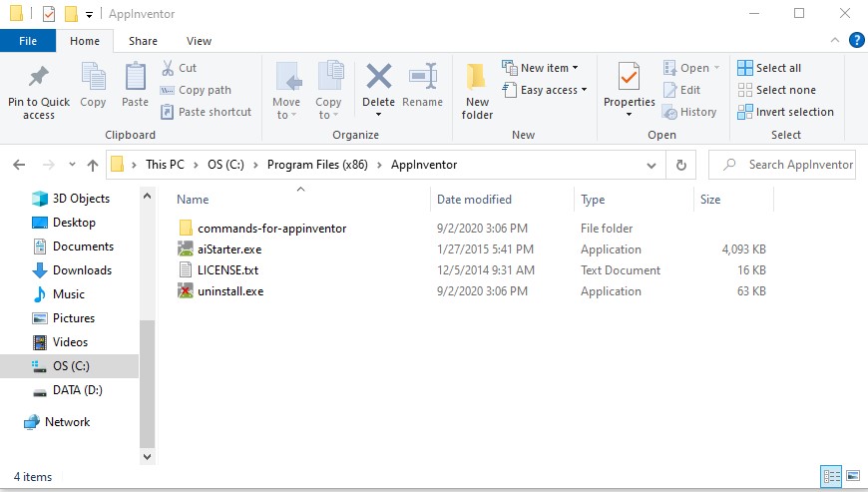
Task: Sort files by Size column
Action: [x=710, y=200]
